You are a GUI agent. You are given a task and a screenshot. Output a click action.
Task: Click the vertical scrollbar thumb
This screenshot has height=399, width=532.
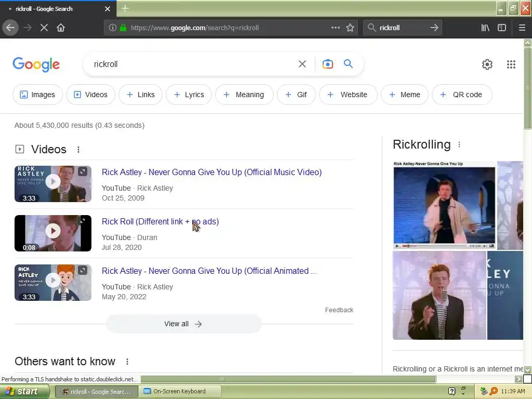point(527,88)
